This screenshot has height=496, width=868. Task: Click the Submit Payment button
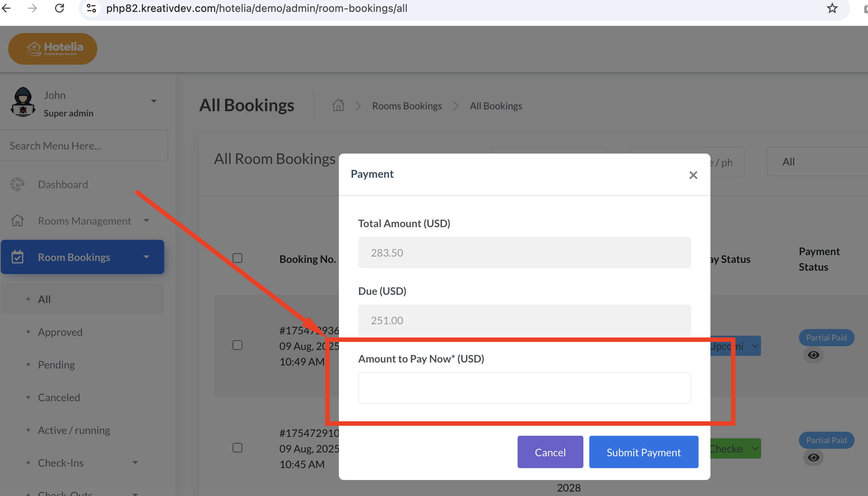(644, 452)
